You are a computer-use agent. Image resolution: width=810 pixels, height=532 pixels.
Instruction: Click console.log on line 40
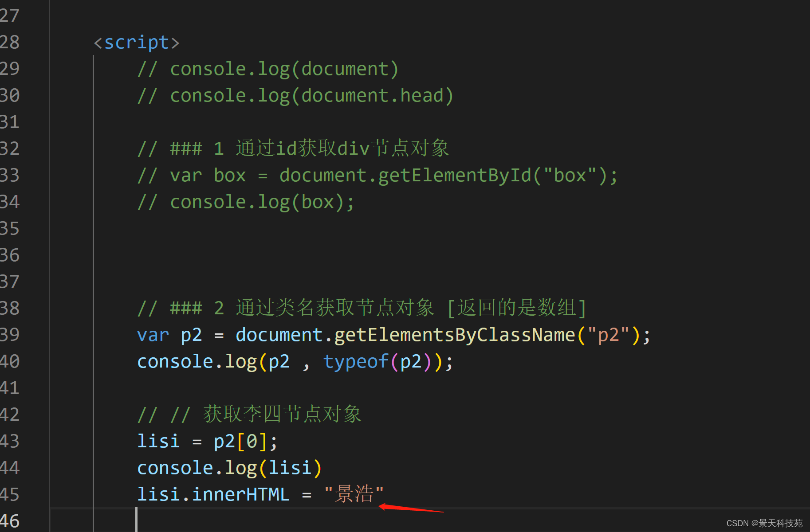click(x=197, y=362)
